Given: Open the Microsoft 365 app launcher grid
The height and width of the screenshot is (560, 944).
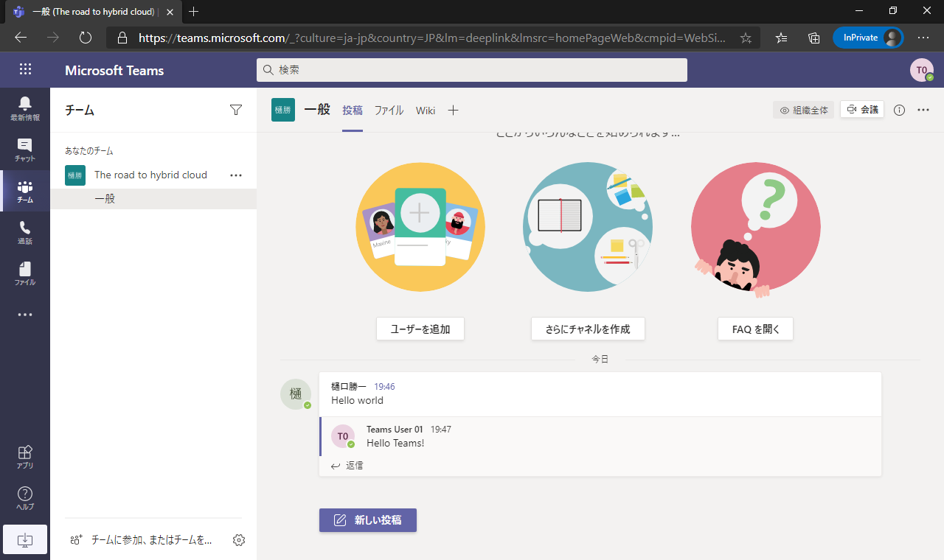Looking at the screenshot, I should (25, 70).
